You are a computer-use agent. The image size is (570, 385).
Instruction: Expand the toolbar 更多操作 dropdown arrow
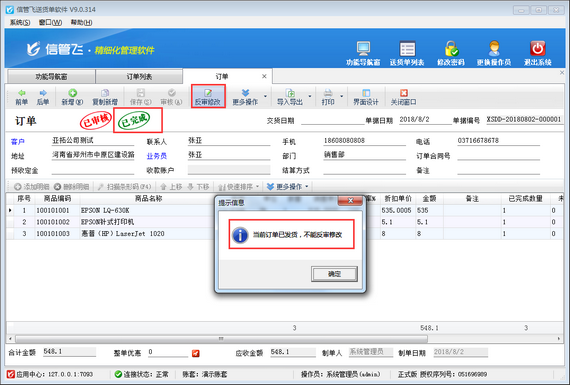[x=265, y=96]
